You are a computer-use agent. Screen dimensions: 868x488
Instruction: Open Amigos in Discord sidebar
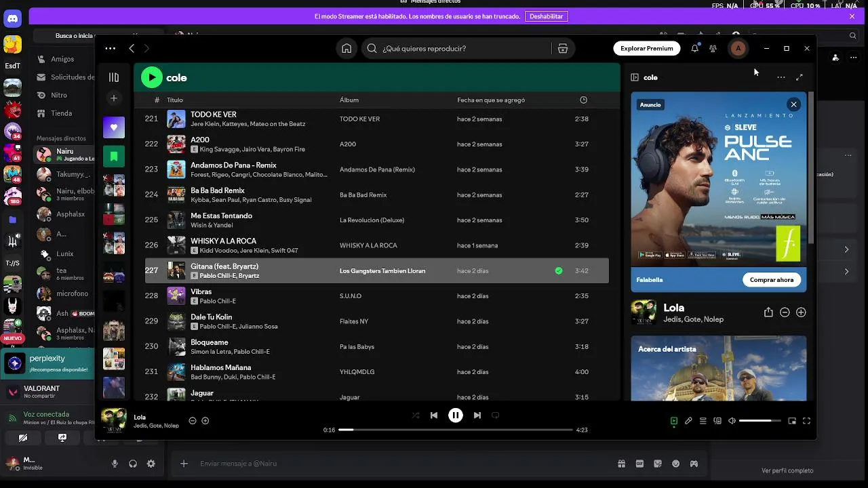point(62,59)
